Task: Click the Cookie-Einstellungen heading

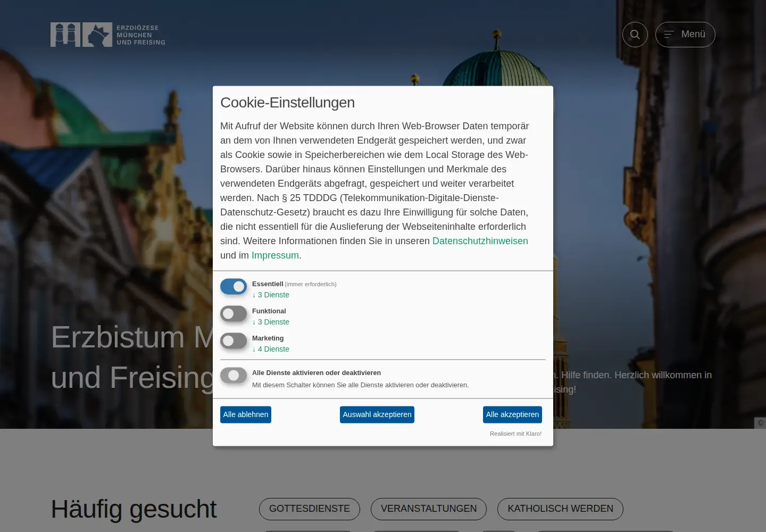Action: [x=287, y=103]
